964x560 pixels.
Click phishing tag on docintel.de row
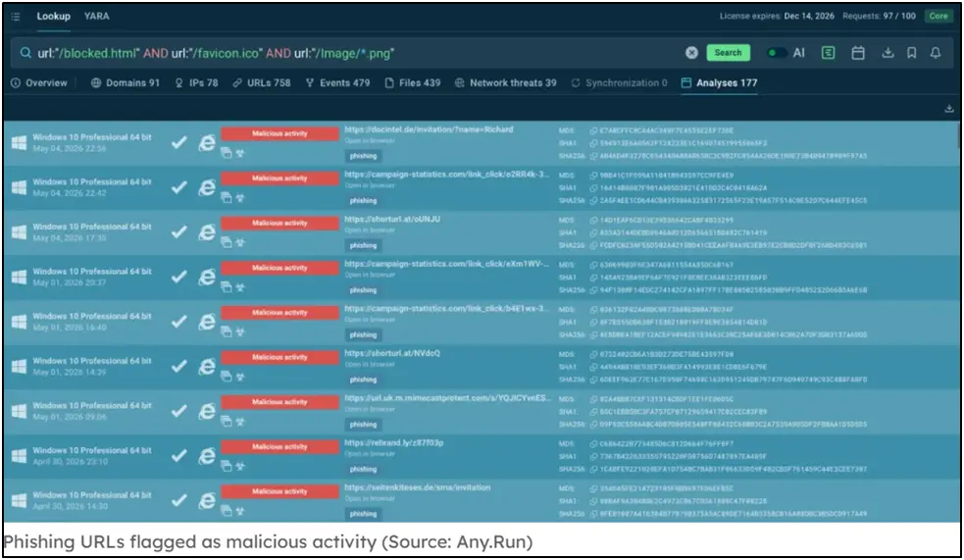364,156
